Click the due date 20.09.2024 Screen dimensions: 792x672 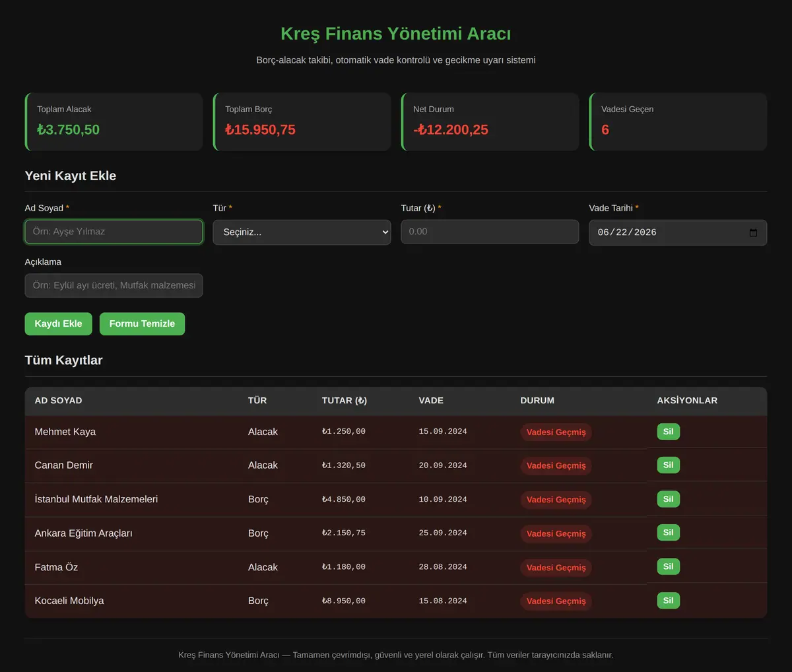coord(443,465)
